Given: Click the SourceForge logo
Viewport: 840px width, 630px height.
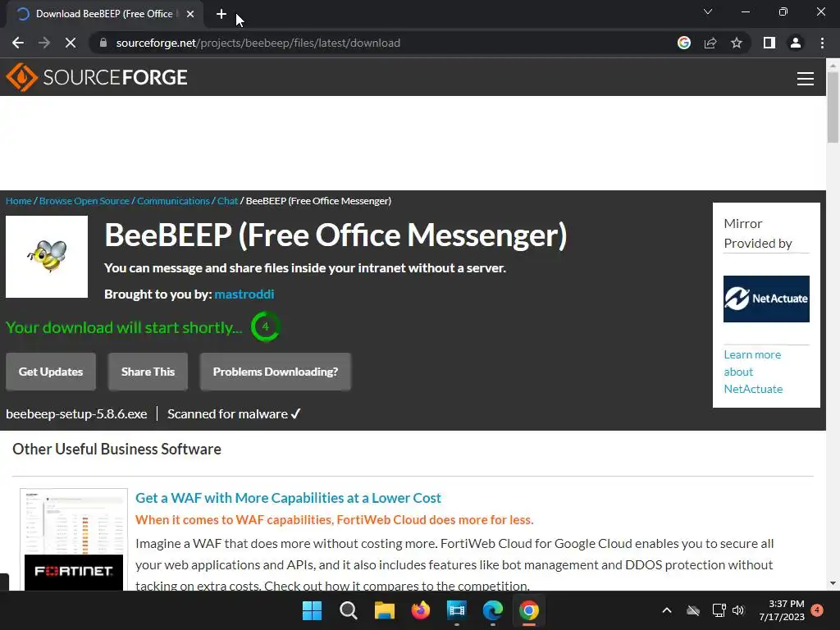Looking at the screenshot, I should pos(97,77).
